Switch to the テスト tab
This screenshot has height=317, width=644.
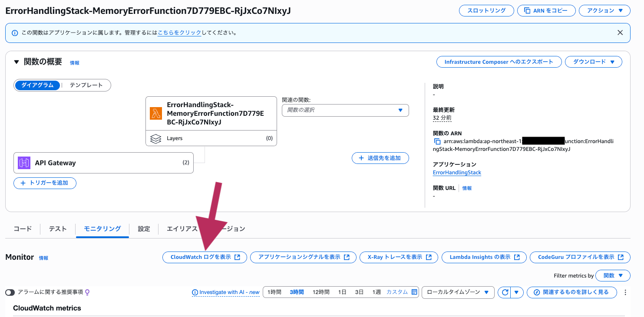coord(58,229)
